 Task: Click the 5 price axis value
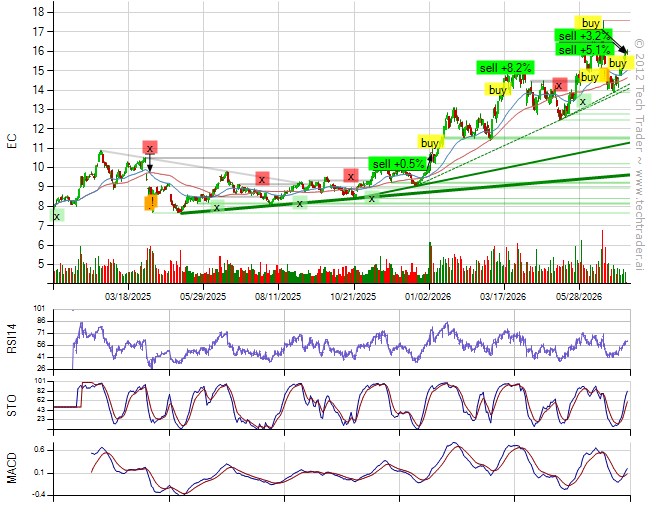(x=41, y=265)
